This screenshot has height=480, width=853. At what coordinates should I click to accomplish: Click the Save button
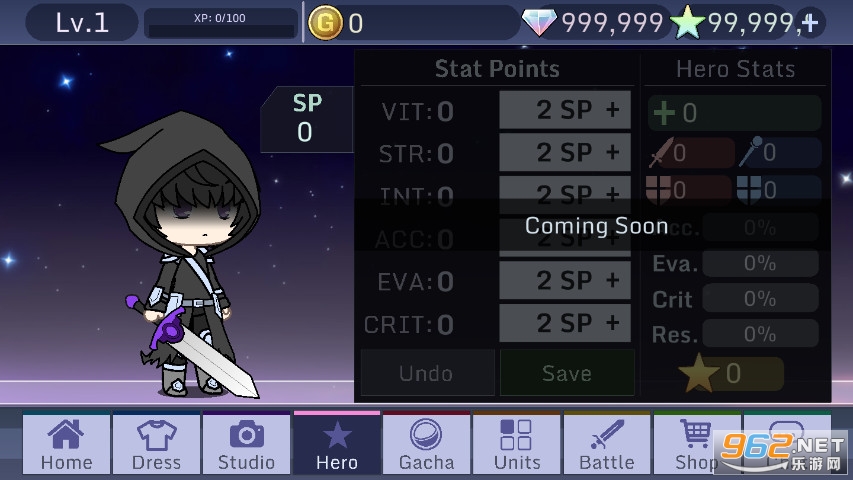click(567, 373)
